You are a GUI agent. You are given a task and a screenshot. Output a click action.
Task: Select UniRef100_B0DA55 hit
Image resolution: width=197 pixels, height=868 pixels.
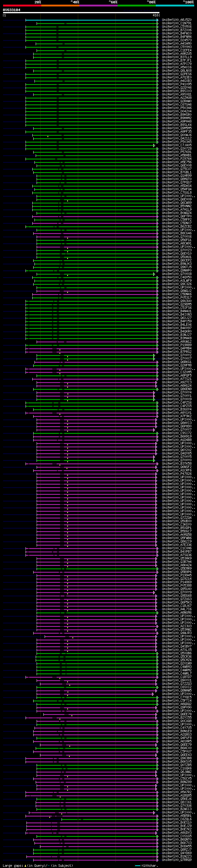click(x=177, y=846)
